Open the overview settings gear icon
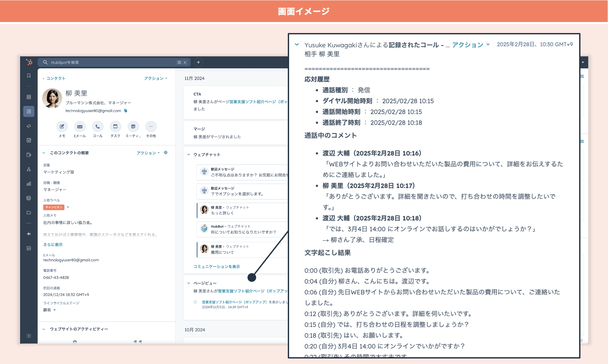 coord(166,153)
